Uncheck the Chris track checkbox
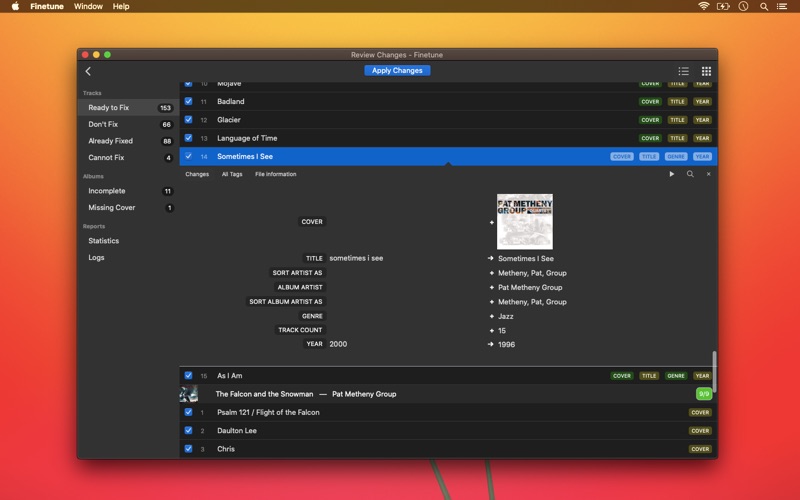 pyautogui.click(x=188, y=449)
